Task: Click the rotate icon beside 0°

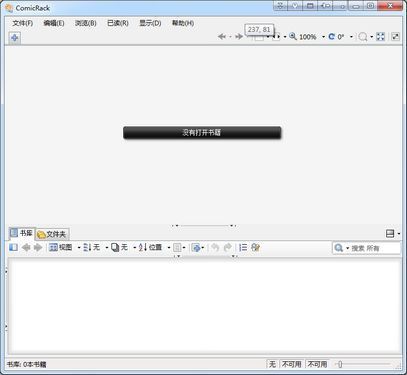Action: 331,36
